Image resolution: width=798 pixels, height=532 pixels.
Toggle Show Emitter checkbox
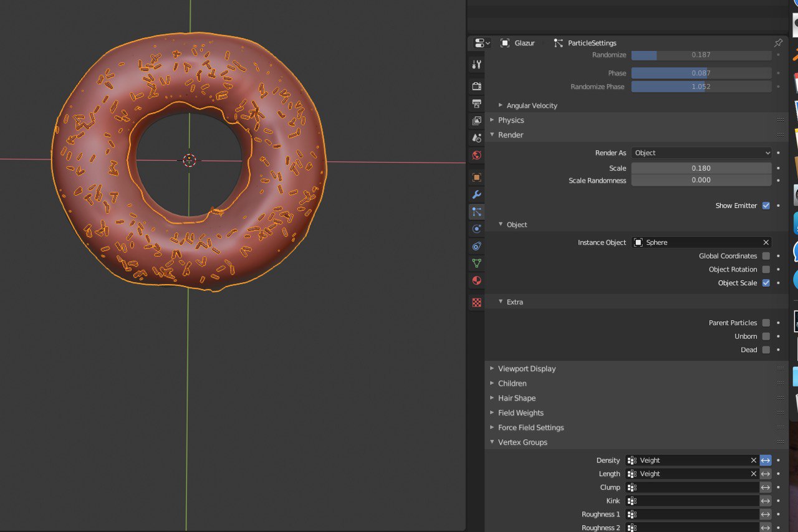click(x=766, y=206)
